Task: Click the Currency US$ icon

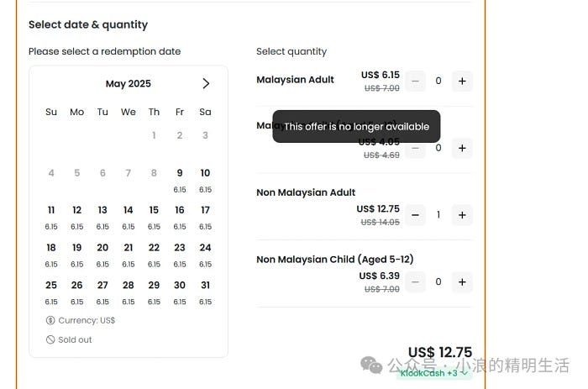Action: [x=50, y=320]
